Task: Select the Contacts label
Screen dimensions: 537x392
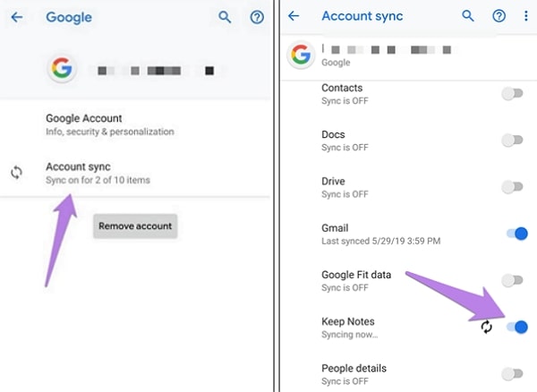Action: tap(342, 88)
